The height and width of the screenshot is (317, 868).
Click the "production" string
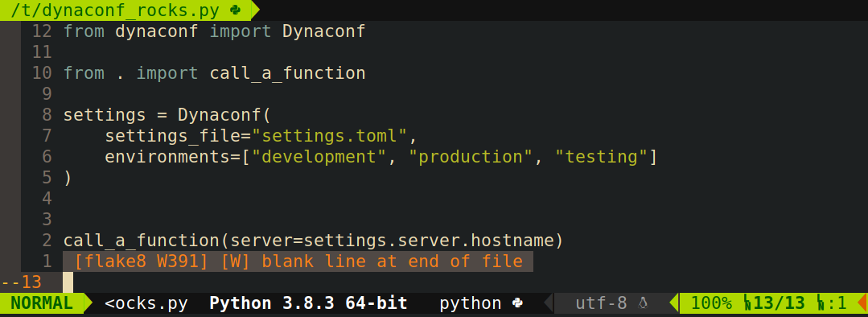471,157
